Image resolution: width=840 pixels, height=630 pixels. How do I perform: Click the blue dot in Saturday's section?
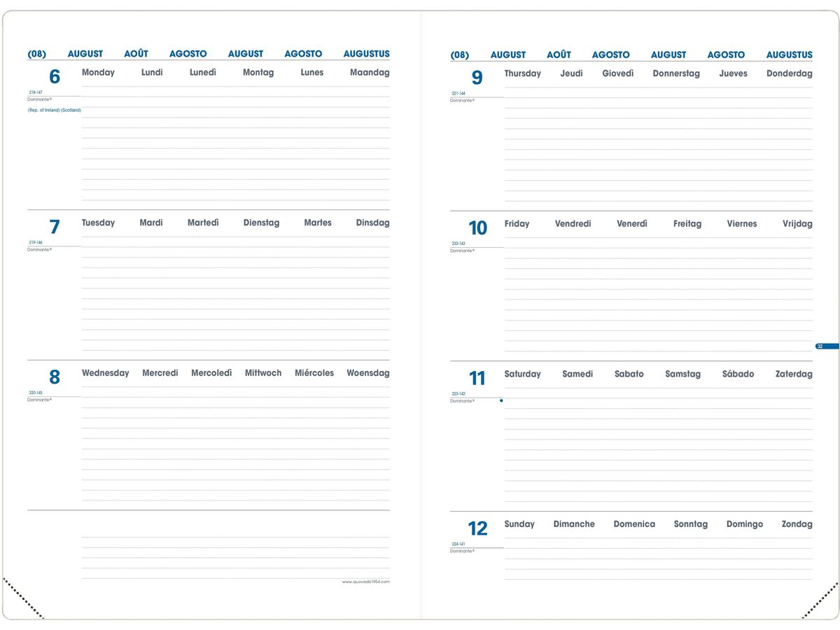(501, 400)
